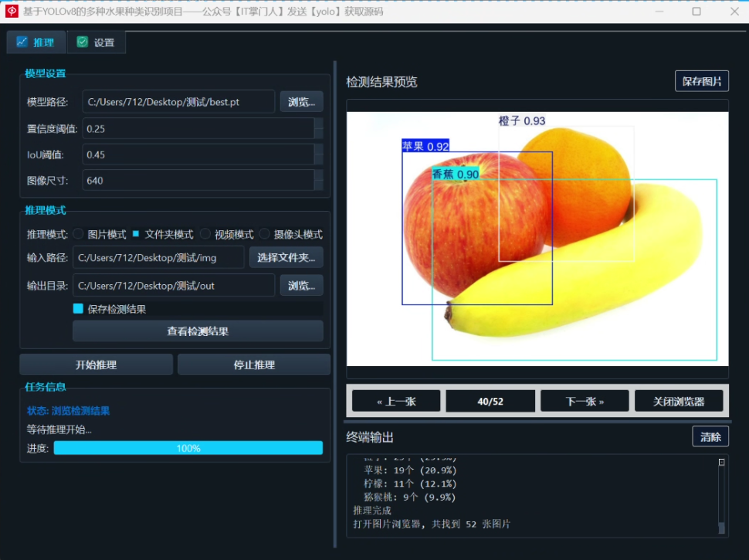Click the 查看检测结果 button

coord(198,331)
